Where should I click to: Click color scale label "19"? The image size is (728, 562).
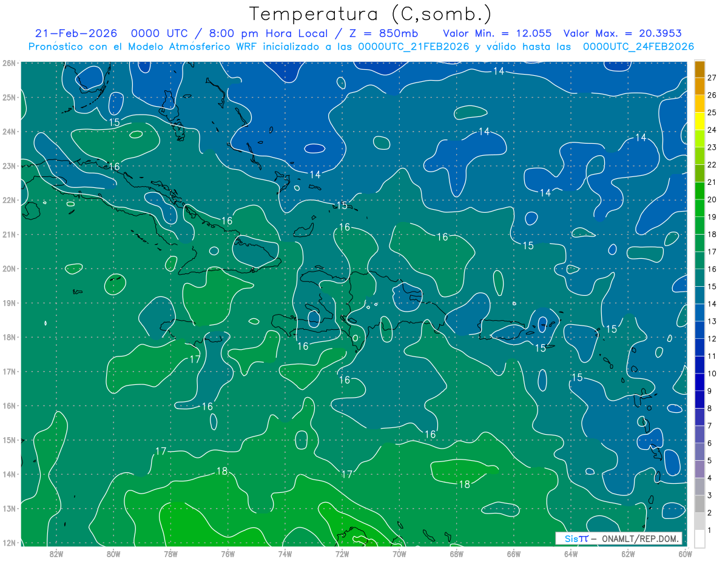tap(712, 217)
